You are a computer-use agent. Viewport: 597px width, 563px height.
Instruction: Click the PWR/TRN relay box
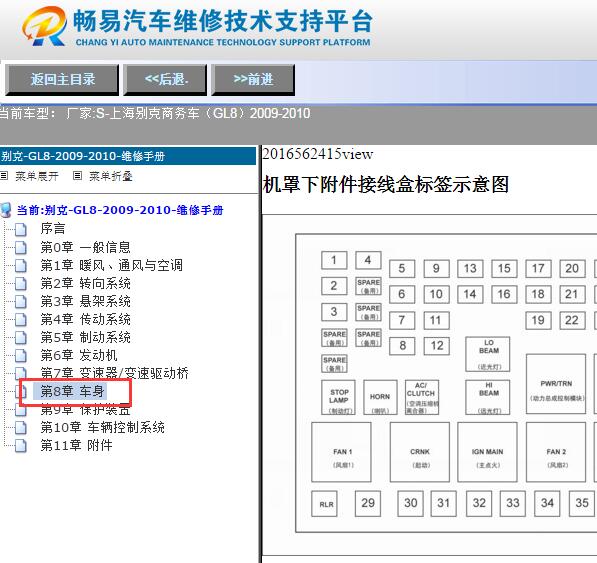(556, 384)
